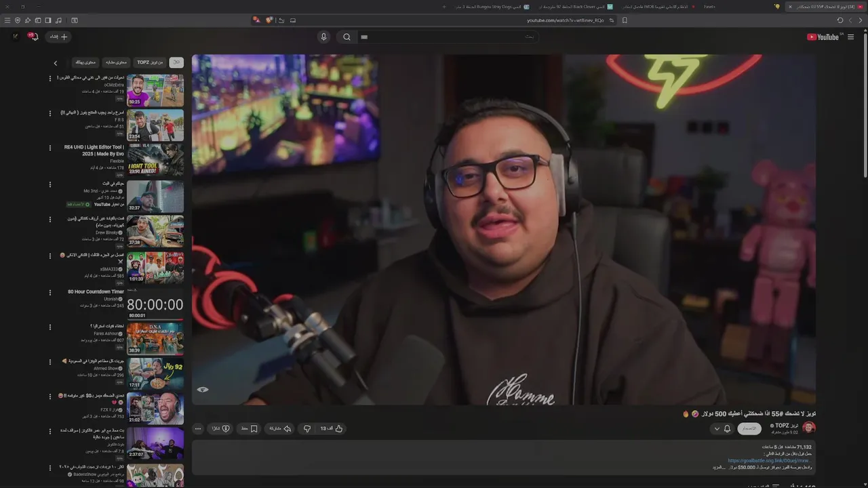This screenshot has width=868, height=488.
Task: Click the eye icon on video player
Action: tap(203, 390)
